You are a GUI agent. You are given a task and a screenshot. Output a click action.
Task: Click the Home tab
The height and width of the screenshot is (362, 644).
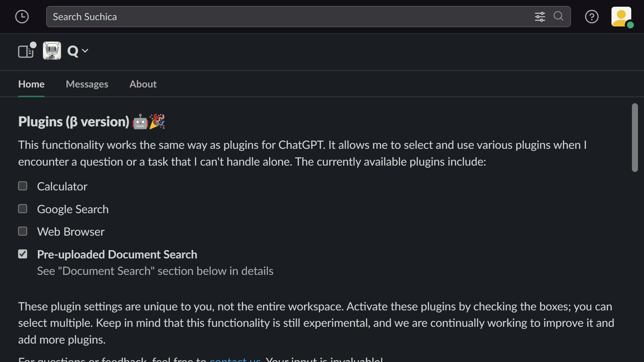point(31,83)
